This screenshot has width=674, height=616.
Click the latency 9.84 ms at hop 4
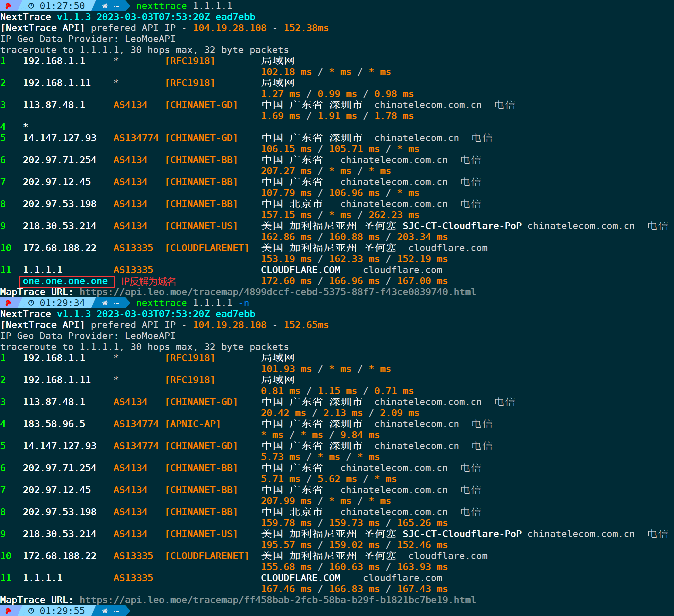(x=360, y=435)
